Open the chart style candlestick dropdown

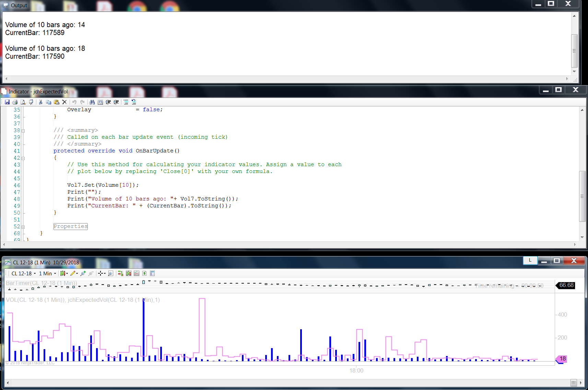(x=64, y=273)
